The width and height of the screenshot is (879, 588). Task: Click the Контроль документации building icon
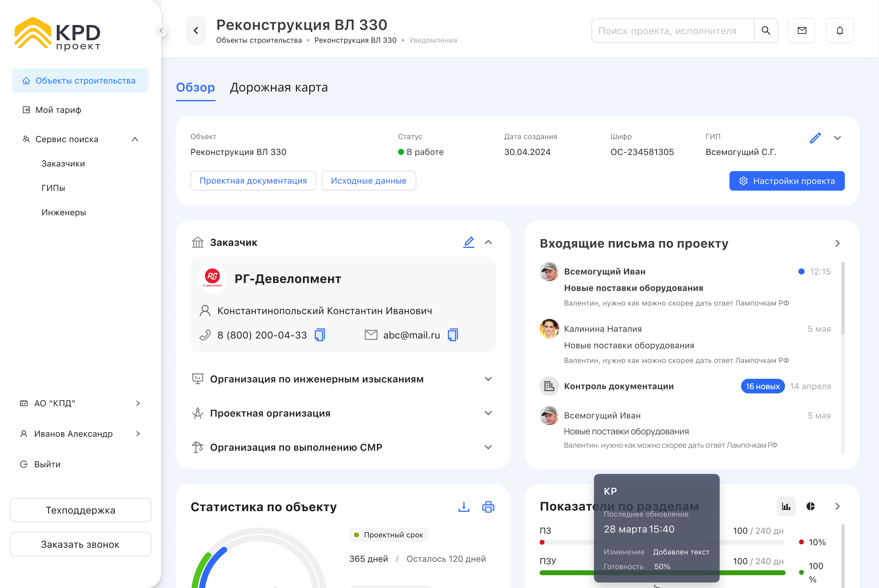tap(549, 386)
